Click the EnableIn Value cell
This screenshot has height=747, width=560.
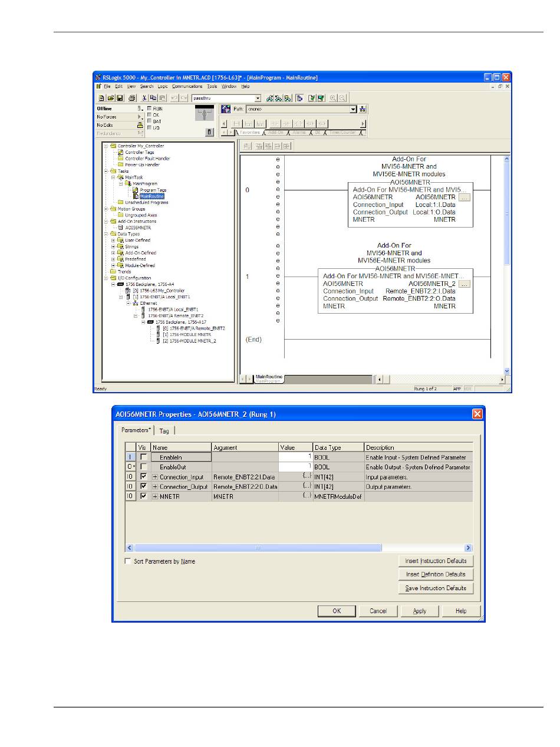pyautogui.click(x=295, y=457)
